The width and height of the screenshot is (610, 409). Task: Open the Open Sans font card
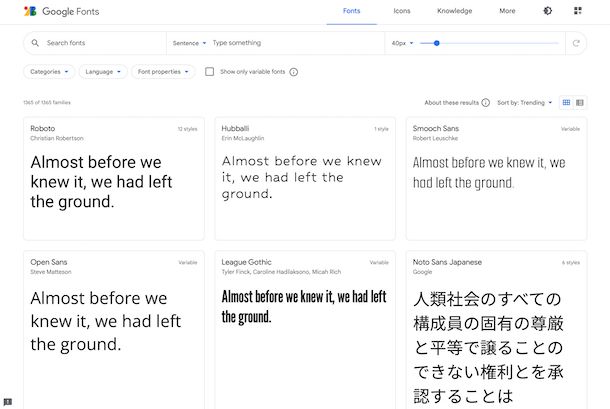coord(114,330)
